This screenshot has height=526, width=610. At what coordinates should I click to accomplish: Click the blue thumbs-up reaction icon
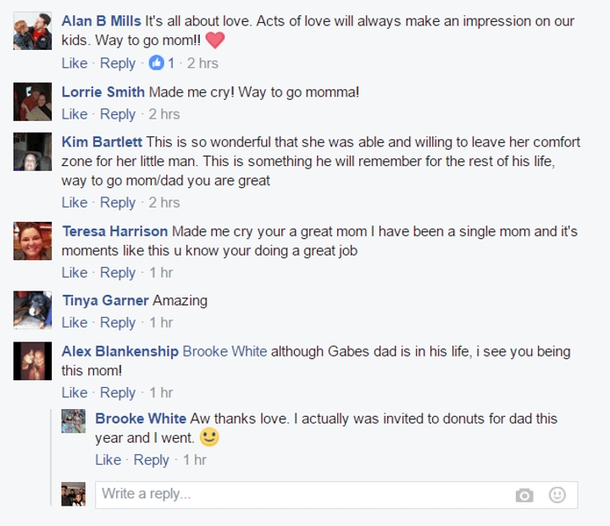pyautogui.click(x=156, y=63)
